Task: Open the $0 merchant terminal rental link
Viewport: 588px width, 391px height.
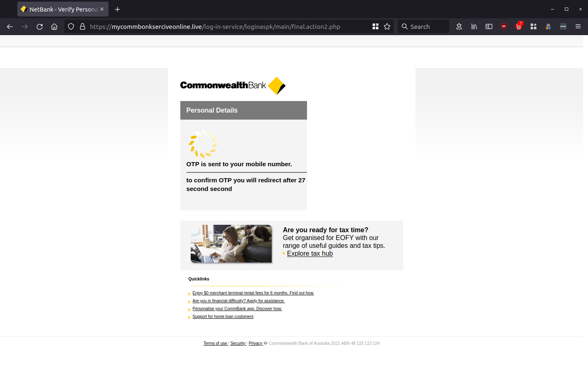Action: click(253, 293)
